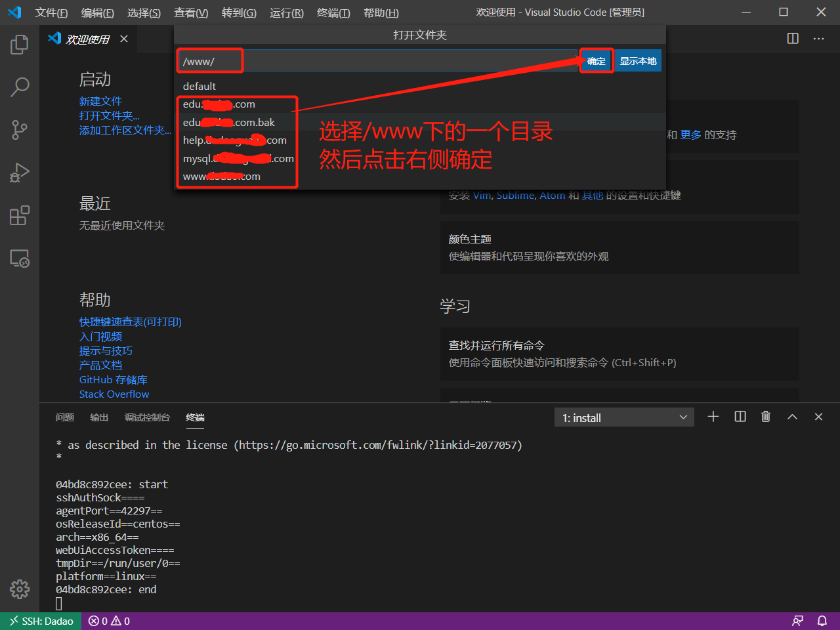Open the Manage gear menu

click(x=20, y=589)
